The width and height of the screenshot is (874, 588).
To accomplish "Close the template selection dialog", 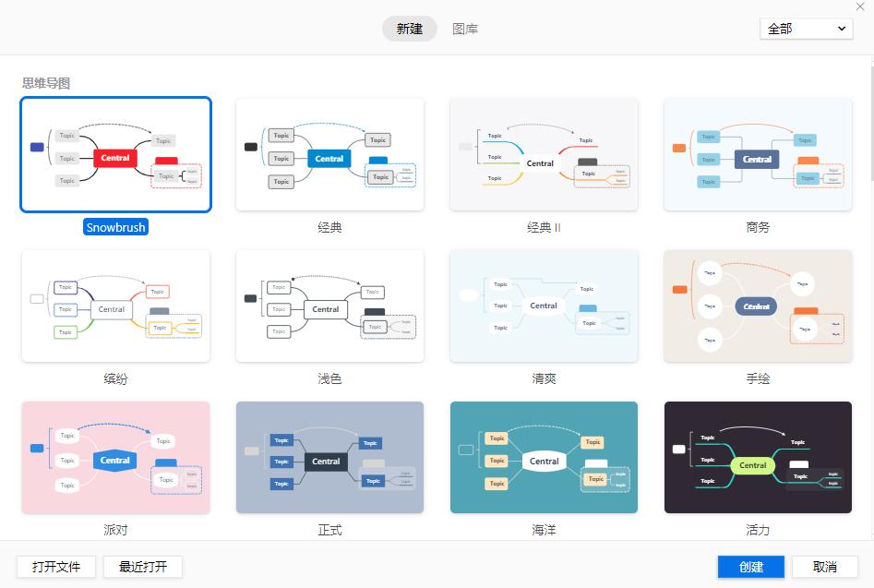I will (860, 8).
